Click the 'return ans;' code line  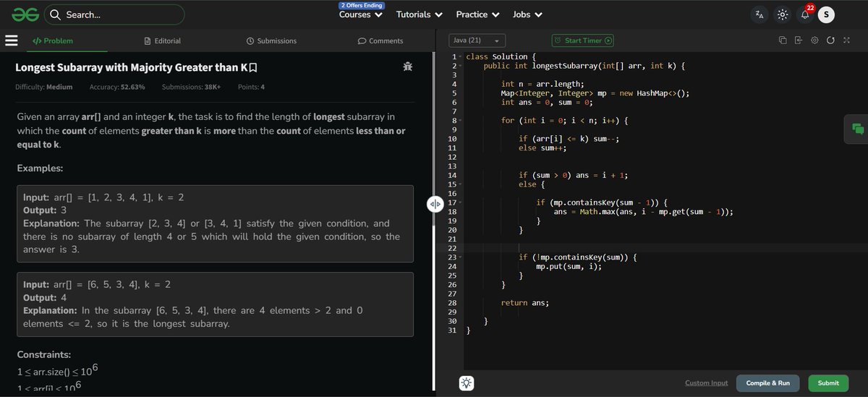(524, 302)
